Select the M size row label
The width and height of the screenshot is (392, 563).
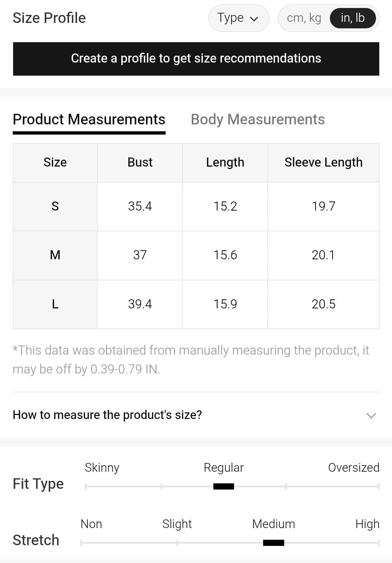coord(55,255)
